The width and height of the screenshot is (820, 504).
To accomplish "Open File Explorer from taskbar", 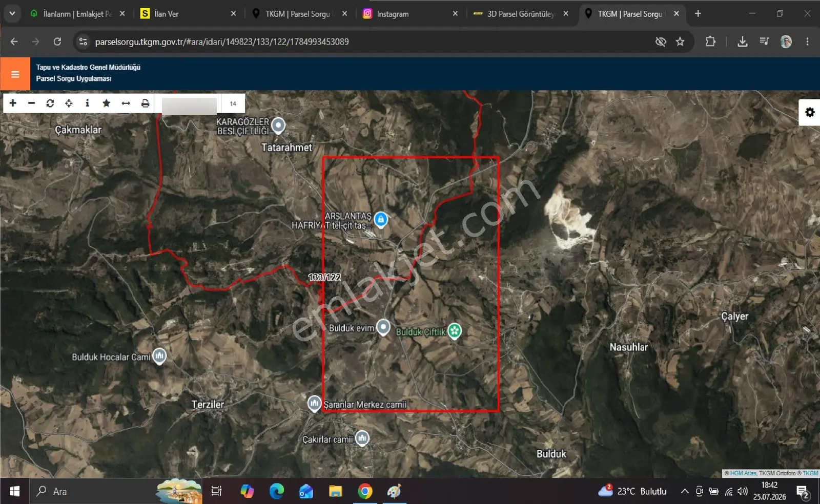I will (335, 491).
